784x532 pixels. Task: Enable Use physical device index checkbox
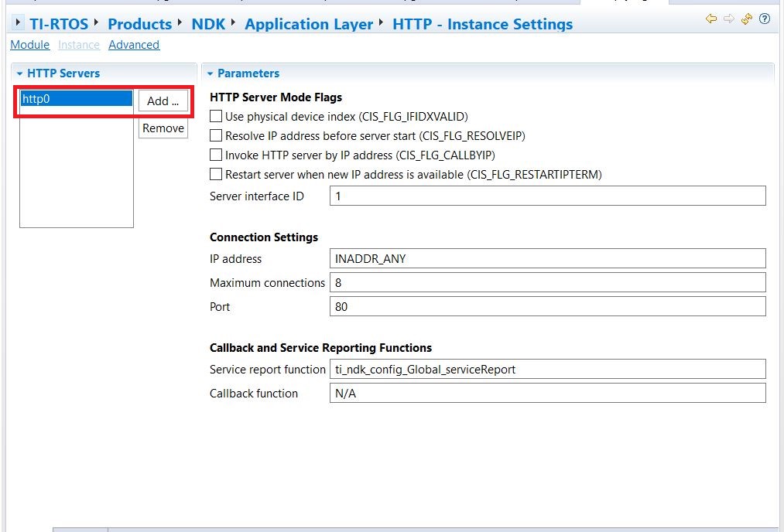point(217,117)
